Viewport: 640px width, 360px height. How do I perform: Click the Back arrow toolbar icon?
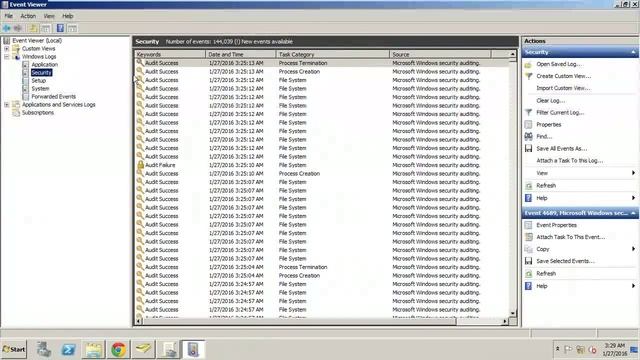point(7,28)
